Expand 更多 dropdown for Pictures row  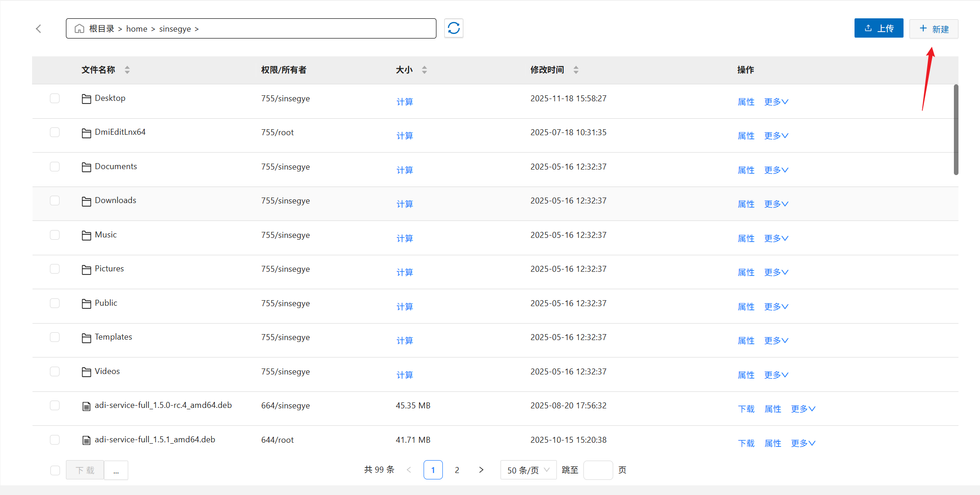(776, 272)
